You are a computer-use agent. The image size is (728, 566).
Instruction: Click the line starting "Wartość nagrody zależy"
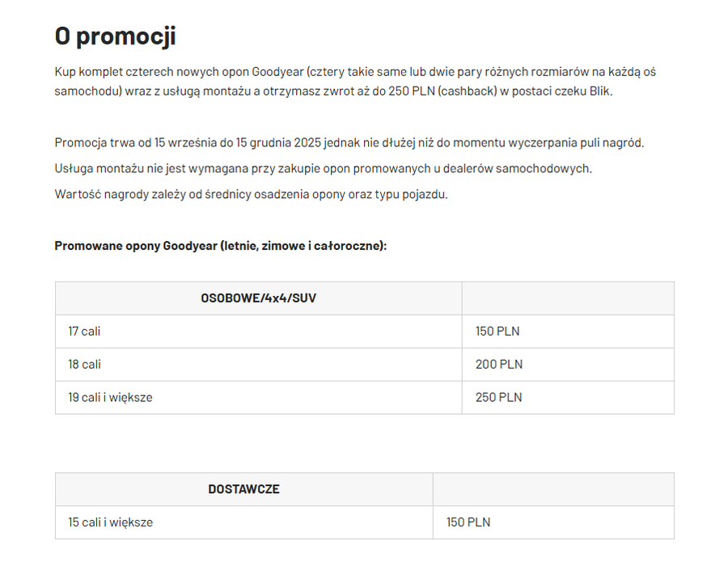[x=251, y=194]
